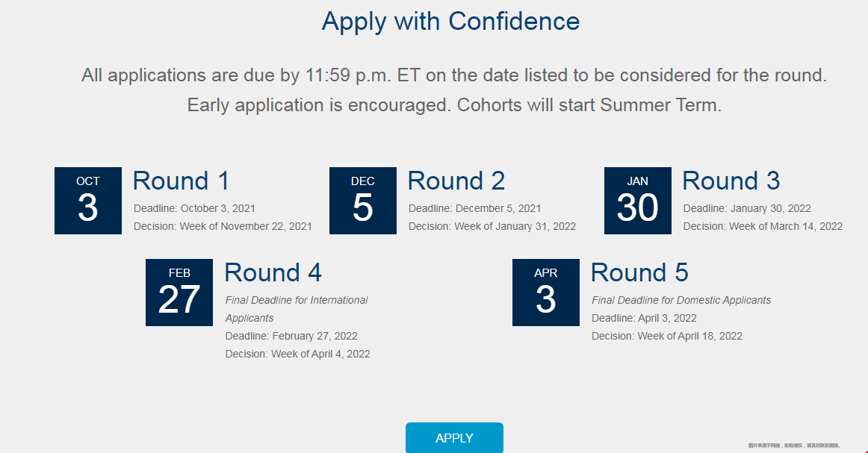The image size is (868, 453).
Task: Click Decision: Week of April 18, 2022
Action: click(667, 336)
